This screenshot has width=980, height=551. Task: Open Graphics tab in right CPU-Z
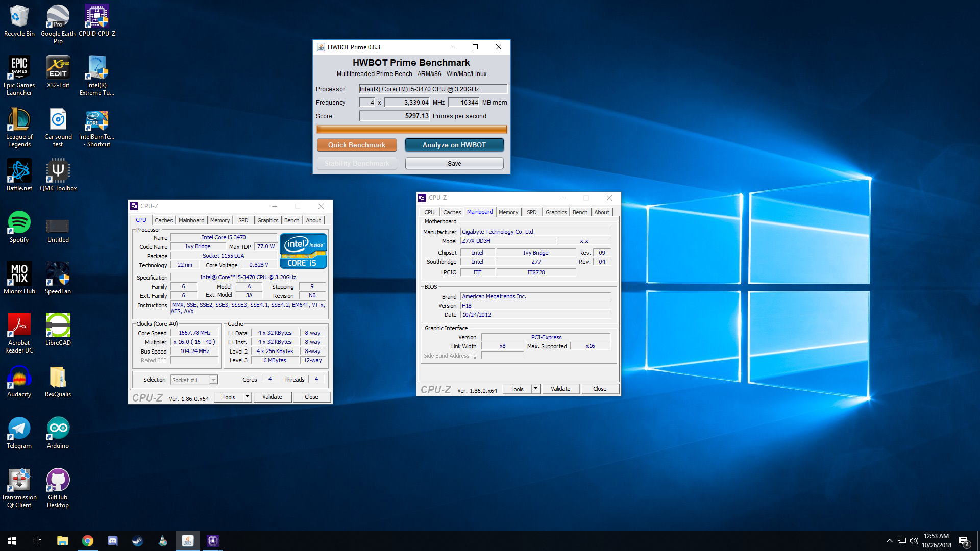point(556,212)
